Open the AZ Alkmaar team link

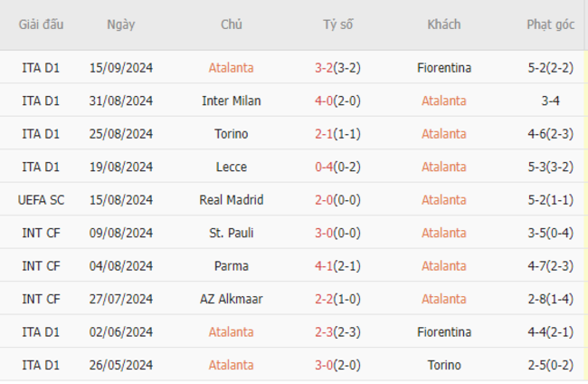231,299
